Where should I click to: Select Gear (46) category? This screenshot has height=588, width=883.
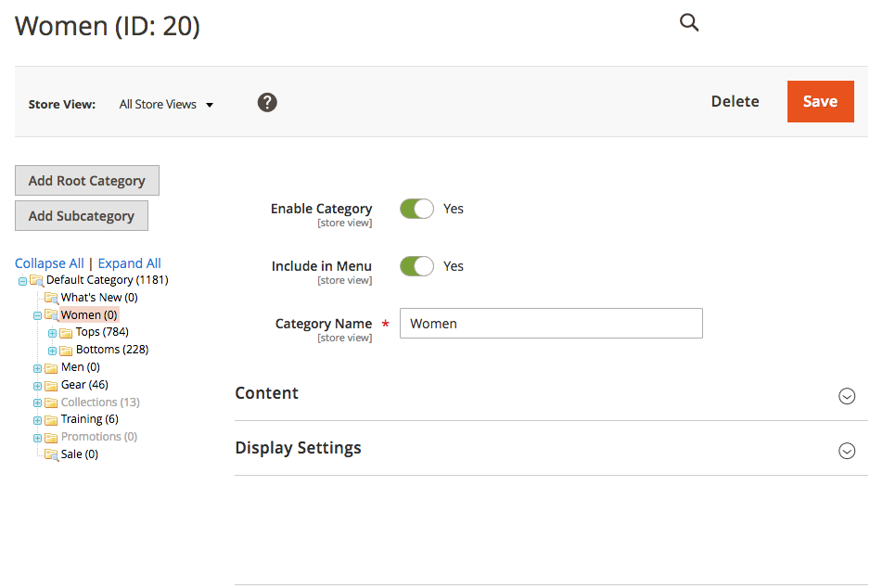click(x=84, y=385)
